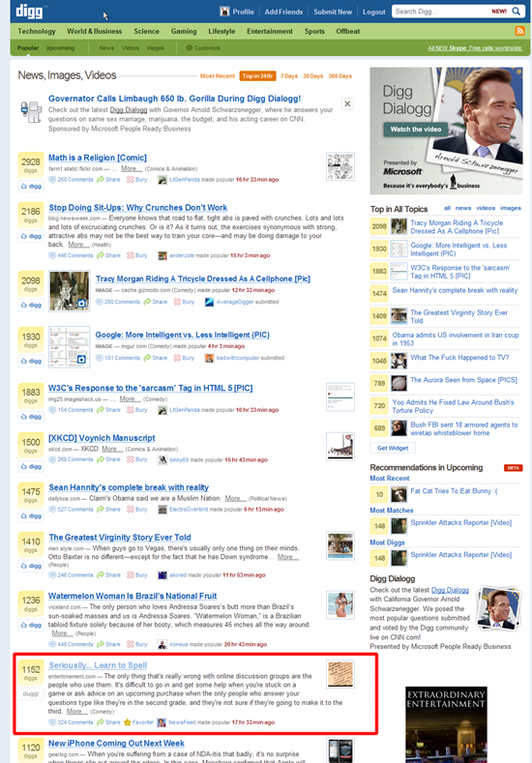This screenshot has height=763, width=532.
Task: Click the RSS feed icon
Action: point(519,31)
